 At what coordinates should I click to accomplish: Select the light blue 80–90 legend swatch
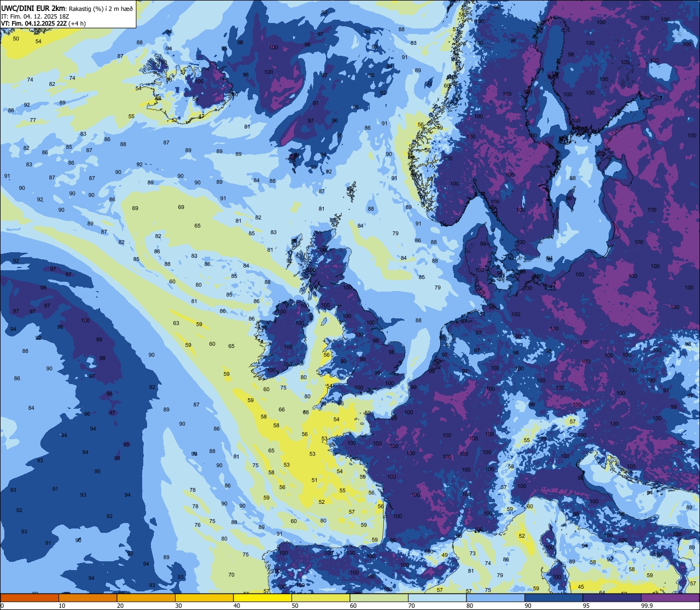click(x=495, y=598)
